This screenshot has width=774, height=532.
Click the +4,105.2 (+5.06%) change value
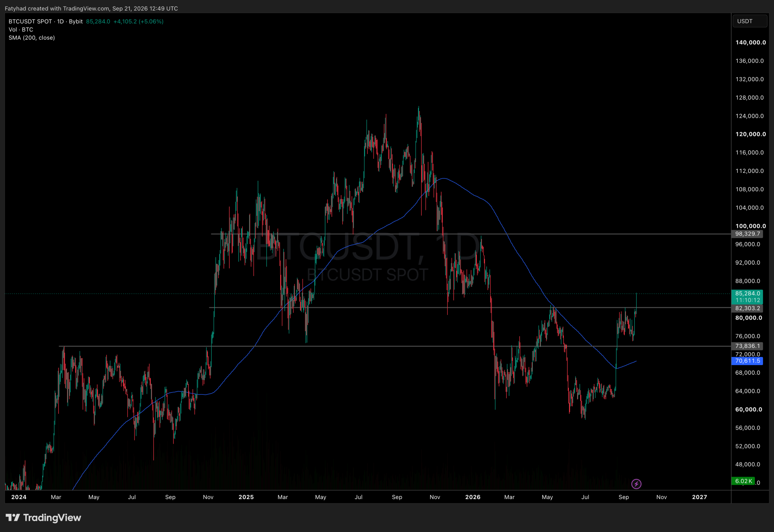click(138, 21)
